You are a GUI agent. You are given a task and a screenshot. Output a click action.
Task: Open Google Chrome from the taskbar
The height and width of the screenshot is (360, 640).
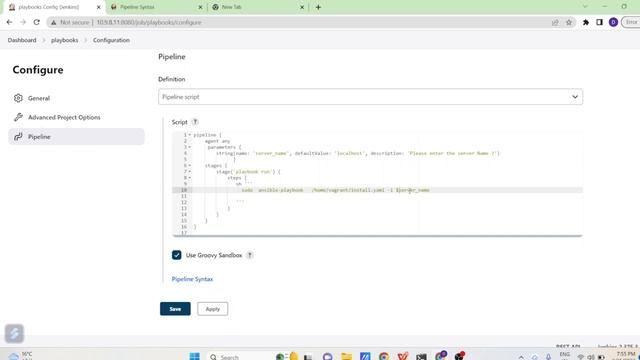384,356
